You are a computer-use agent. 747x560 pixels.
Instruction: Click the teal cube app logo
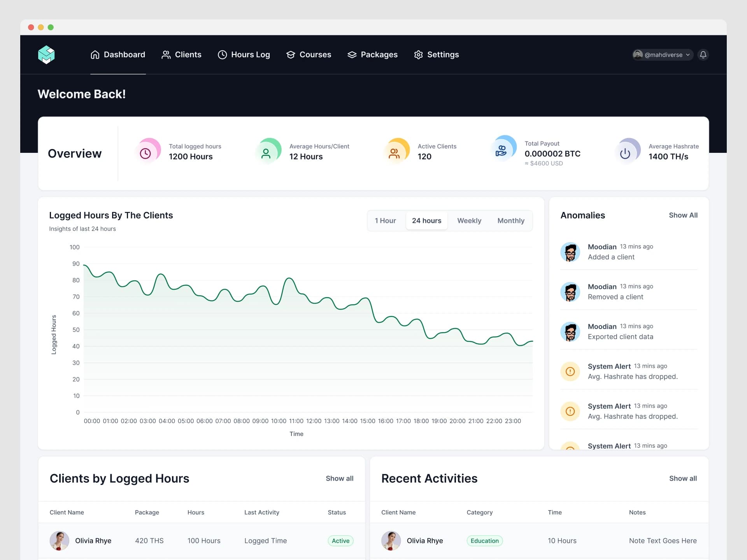(46, 55)
